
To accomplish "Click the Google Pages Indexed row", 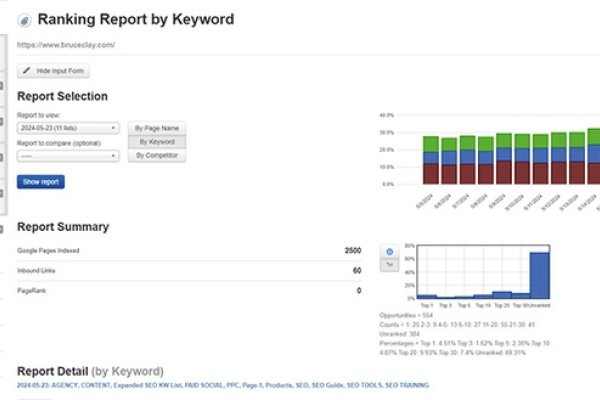I will coord(190,249).
